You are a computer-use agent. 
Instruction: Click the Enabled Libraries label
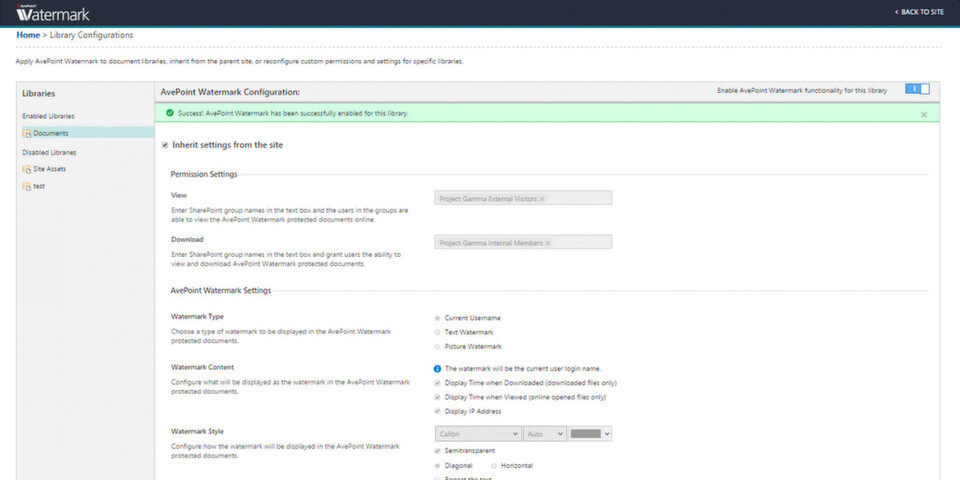point(48,116)
